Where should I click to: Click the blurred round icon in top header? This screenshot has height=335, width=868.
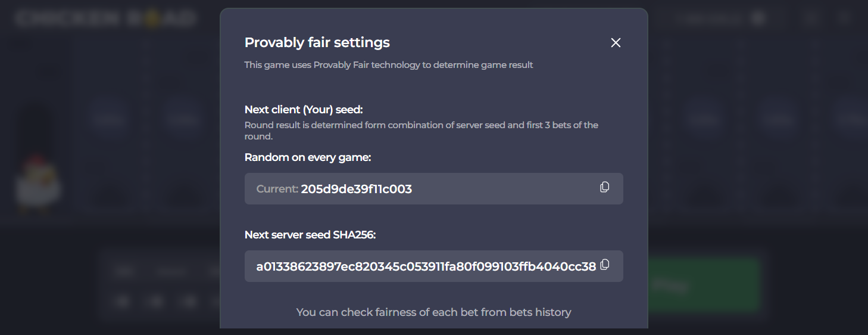[758, 18]
